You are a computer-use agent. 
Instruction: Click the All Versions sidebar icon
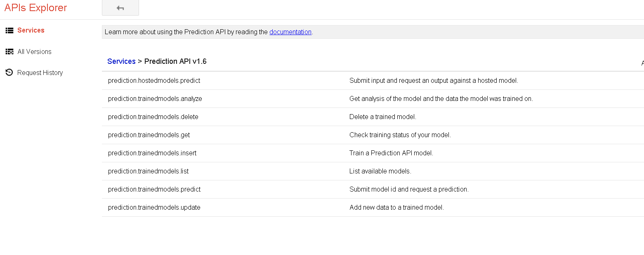(x=9, y=52)
